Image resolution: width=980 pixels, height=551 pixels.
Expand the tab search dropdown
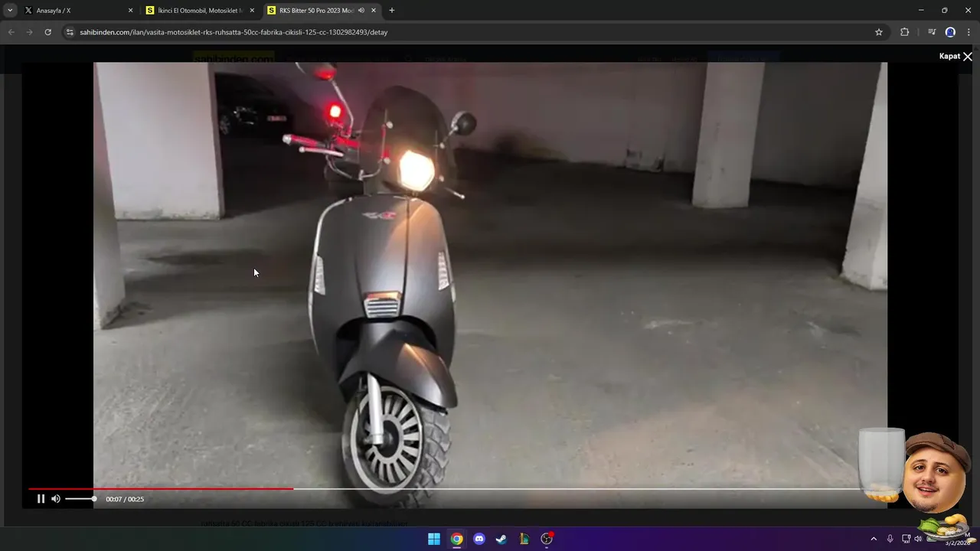tap(10, 11)
